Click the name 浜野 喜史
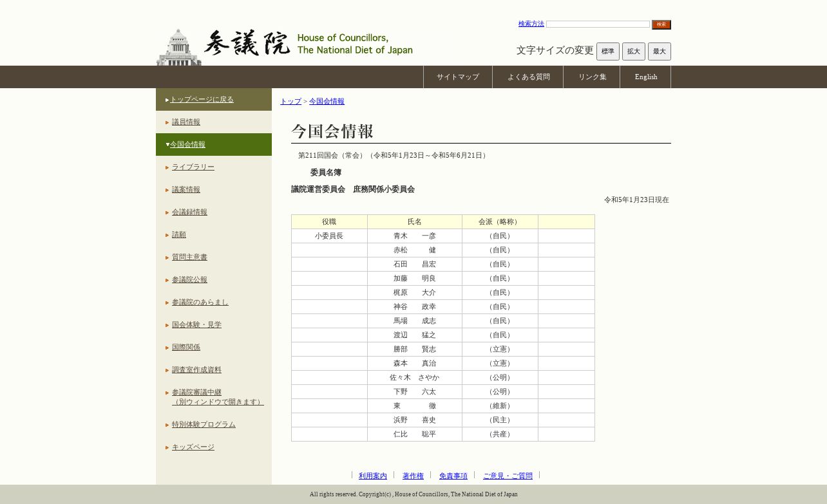Viewport: 827px width, 504px height. tap(415, 420)
